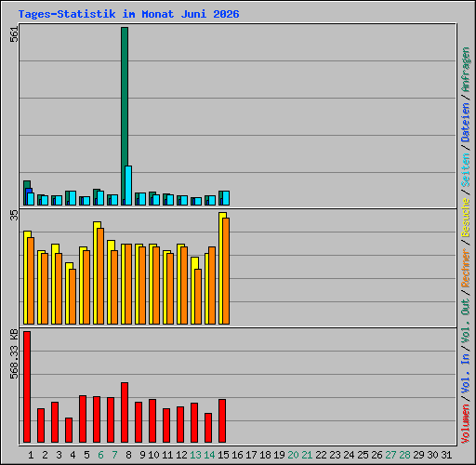This screenshot has height=465, width=476.
Task: Click day label '15' on the x-axis
Action: pos(223,455)
